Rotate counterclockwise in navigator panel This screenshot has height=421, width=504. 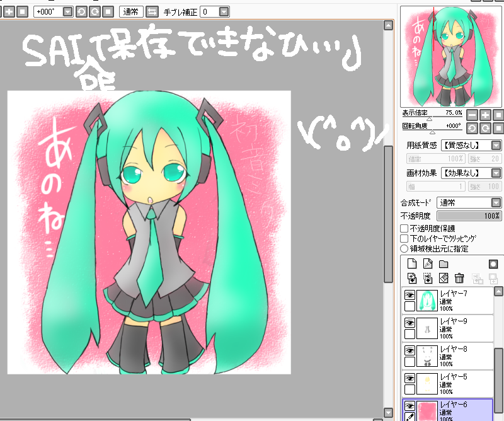coord(472,129)
